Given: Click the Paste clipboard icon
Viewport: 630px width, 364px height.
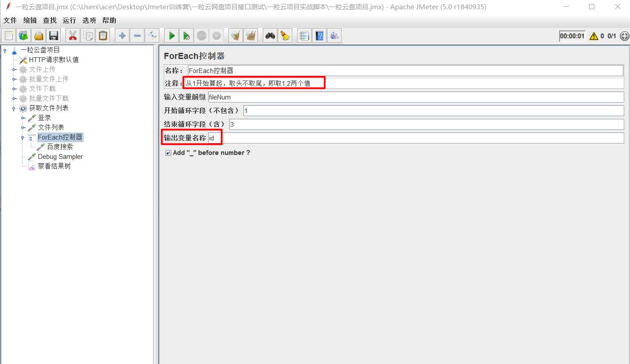Looking at the screenshot, I should 103,36.
